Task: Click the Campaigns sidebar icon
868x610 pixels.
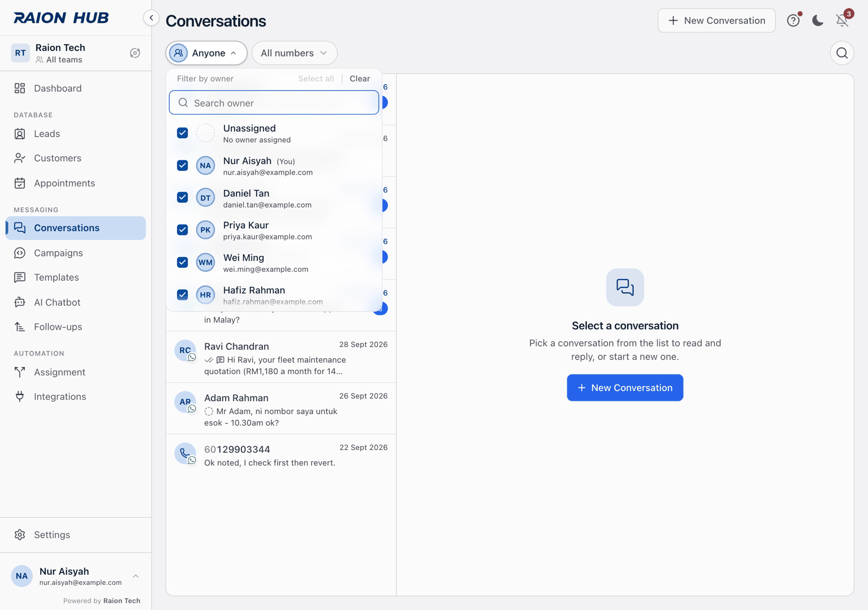Action: (20, 253)
